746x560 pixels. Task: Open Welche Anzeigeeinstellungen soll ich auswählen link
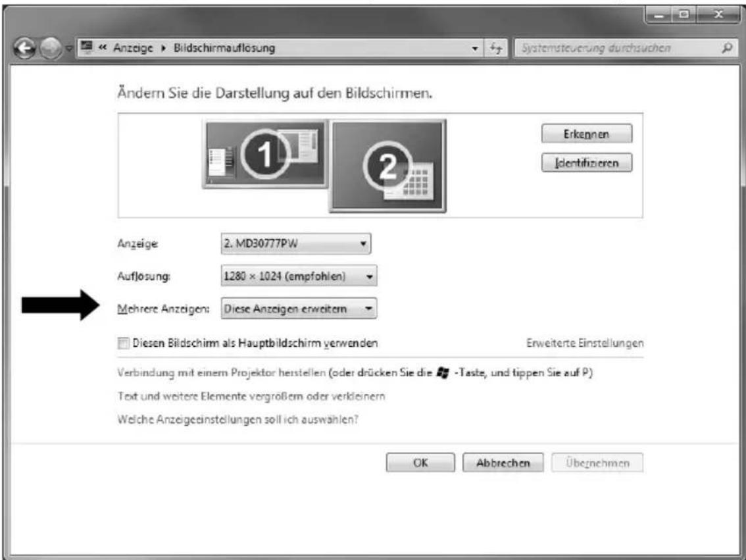[238, 419]
